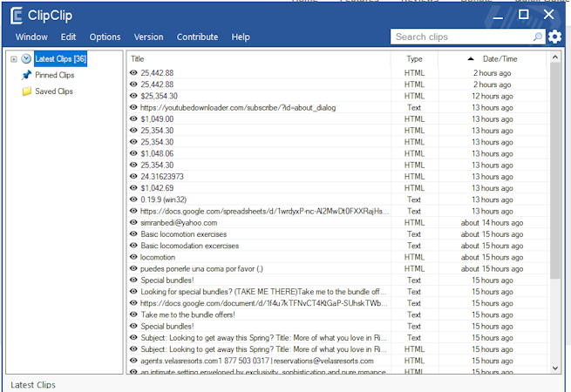Screen dimensions: 571x392
Task: Preview eye for puedes ponerle una coma clip
Action: 133,268
